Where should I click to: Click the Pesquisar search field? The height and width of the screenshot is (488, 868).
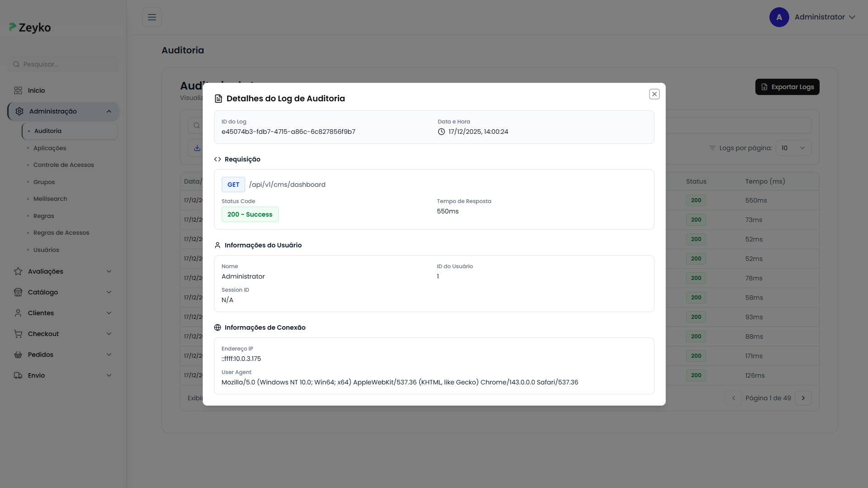63,64
